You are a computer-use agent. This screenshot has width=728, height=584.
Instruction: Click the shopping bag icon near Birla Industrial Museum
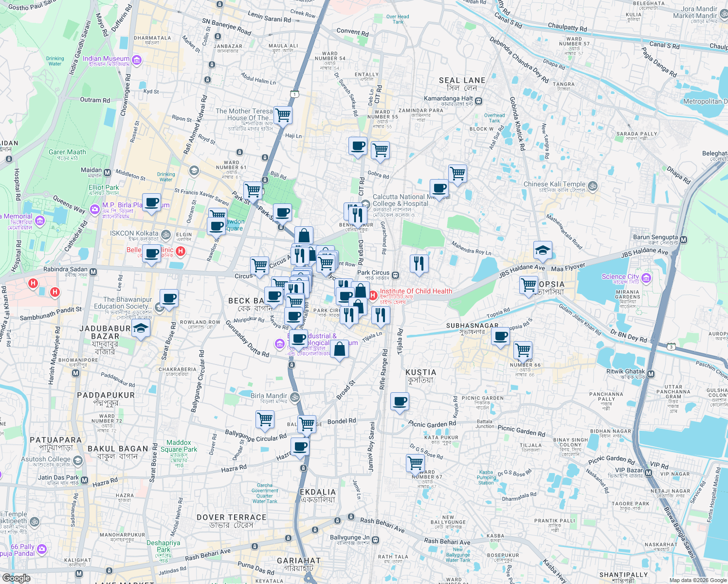click(340, 349)
